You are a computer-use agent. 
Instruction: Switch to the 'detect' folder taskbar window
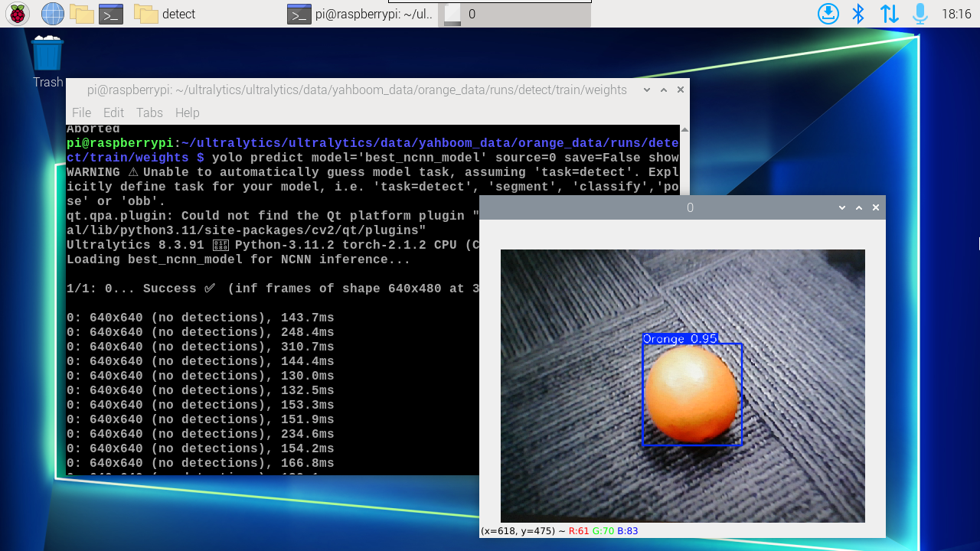point(165,14)
